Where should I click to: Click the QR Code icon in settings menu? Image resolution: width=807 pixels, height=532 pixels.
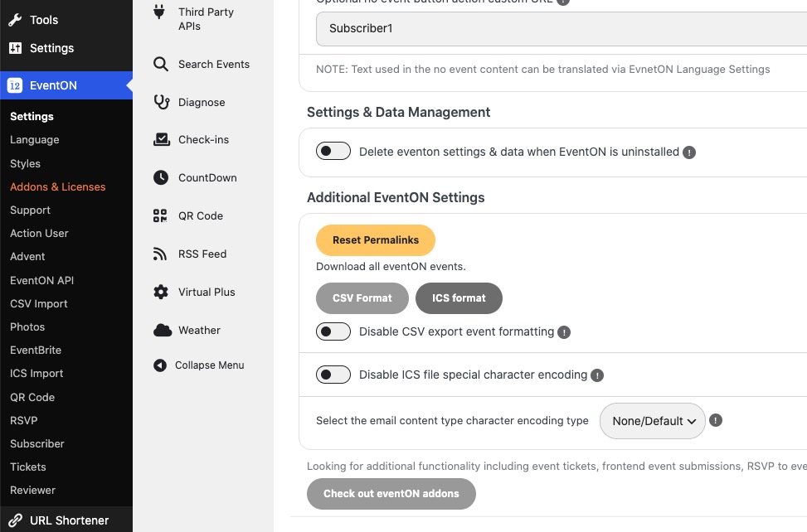coord(160,216)
